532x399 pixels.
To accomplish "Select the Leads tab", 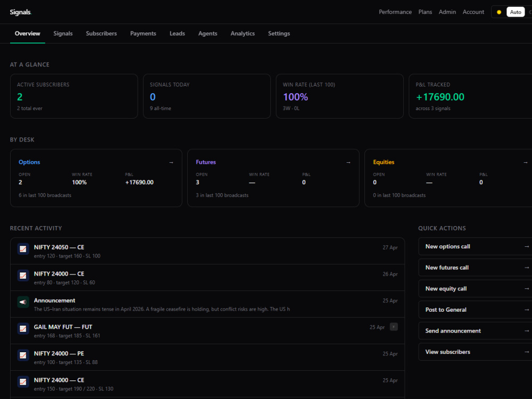I will [x=177, y=34].
